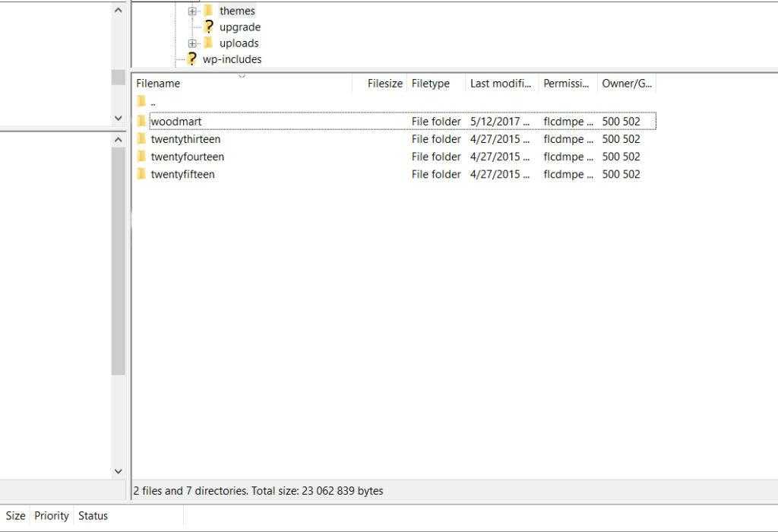Click the woodmart folder icon

click(141, 121)
